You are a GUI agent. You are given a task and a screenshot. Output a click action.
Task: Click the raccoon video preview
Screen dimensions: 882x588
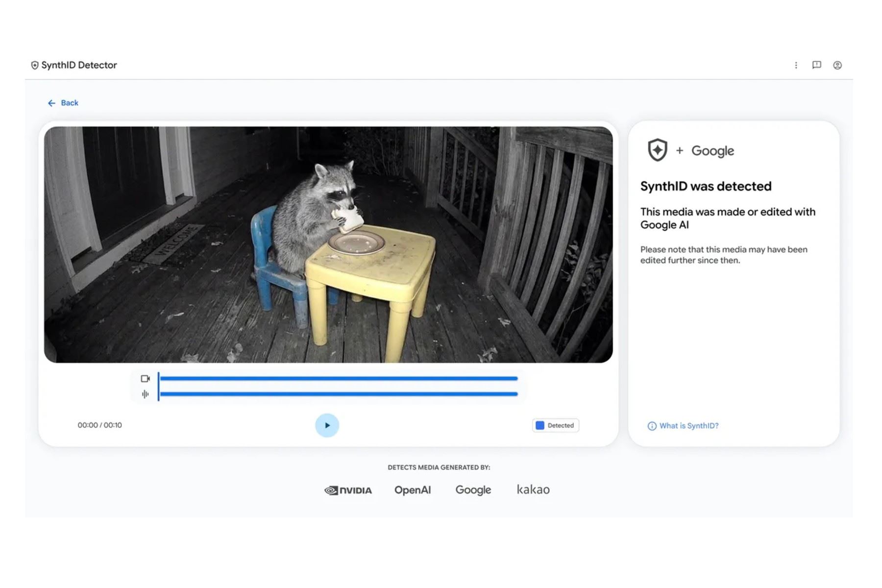[x=328, y=245]
